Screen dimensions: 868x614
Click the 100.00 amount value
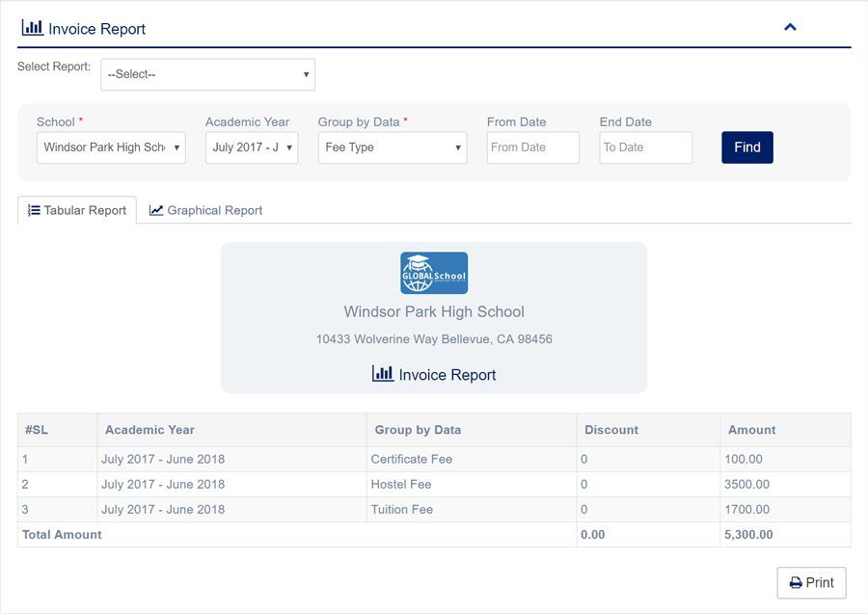(743, 459)
